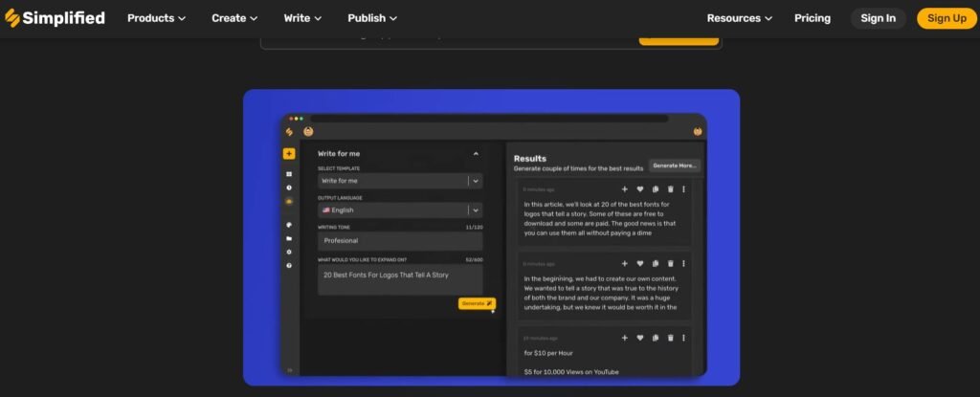The height and width of the screenshot is (397, 980).
Task: Go to the Pricing page
Action: pos(812,18)
